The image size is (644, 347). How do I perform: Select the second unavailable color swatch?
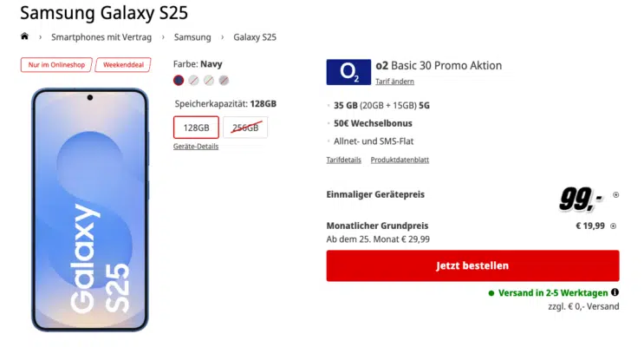[x=193, y=80]
